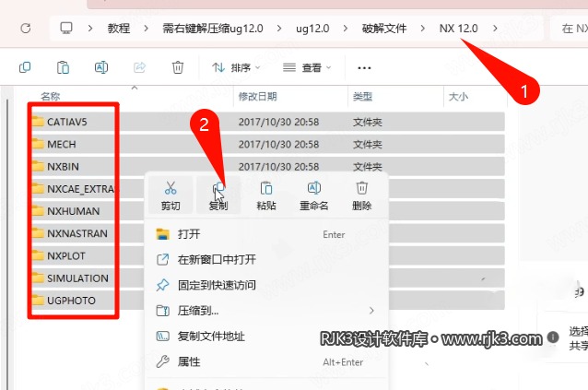The image size is (588, 390).
Task: Click the search box right of address bar
Action: pyautogui.click(x=570, y=29)
